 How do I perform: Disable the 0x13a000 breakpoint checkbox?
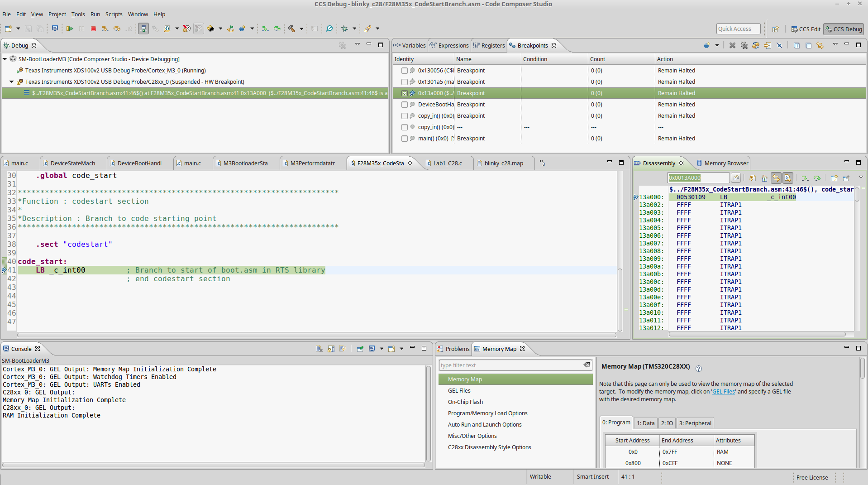coord(405,93)
